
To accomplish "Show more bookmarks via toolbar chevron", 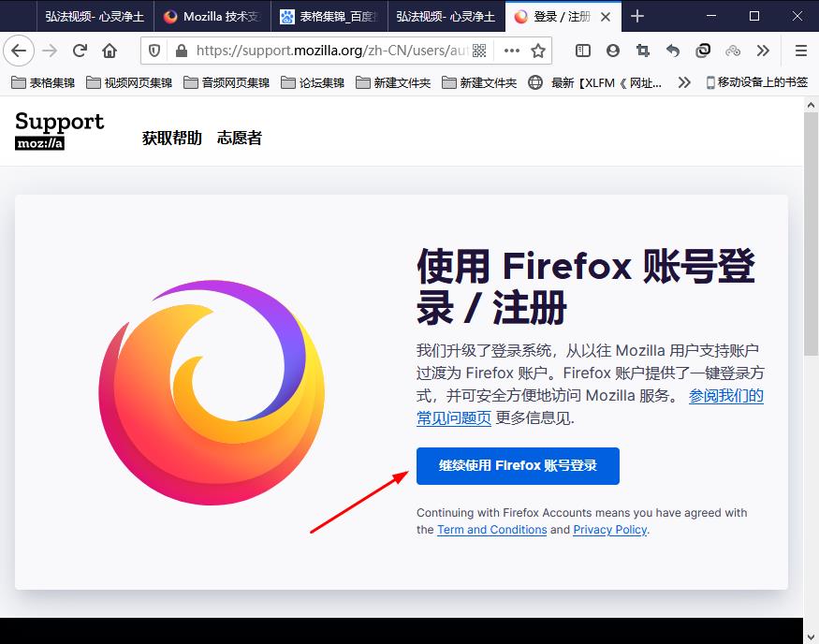I will point(683,82).
